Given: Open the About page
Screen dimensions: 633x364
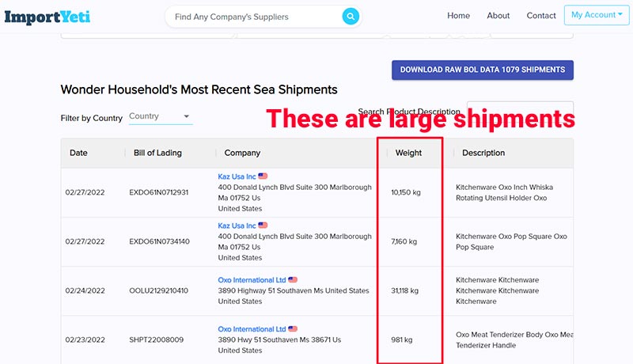Looking at the screenshot, I should [x=498, y=16].
